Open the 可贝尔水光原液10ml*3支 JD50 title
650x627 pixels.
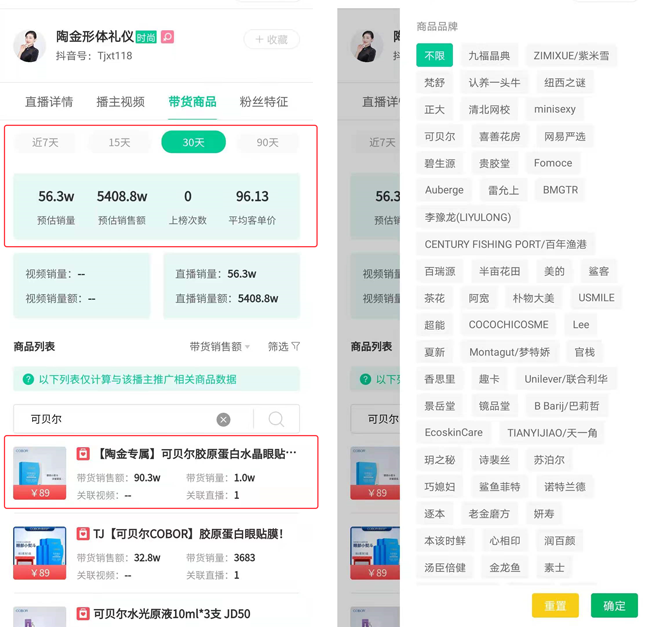[172, 614]
